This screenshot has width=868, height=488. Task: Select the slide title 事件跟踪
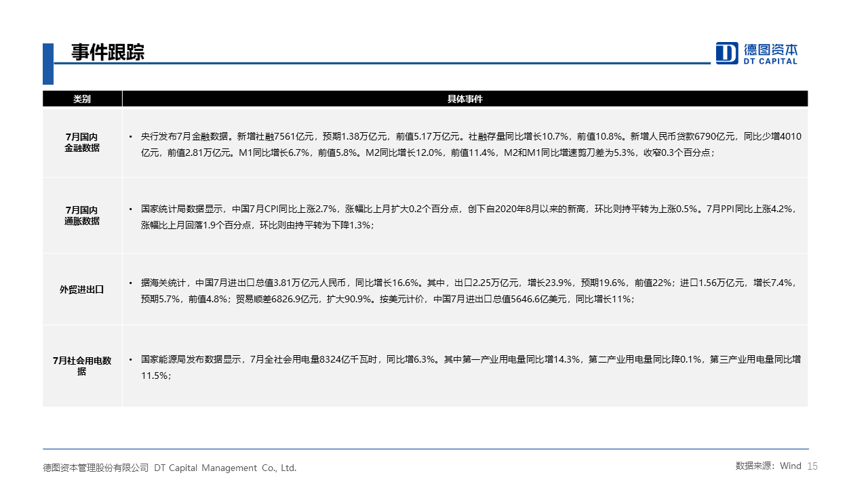tap(108, 52)
